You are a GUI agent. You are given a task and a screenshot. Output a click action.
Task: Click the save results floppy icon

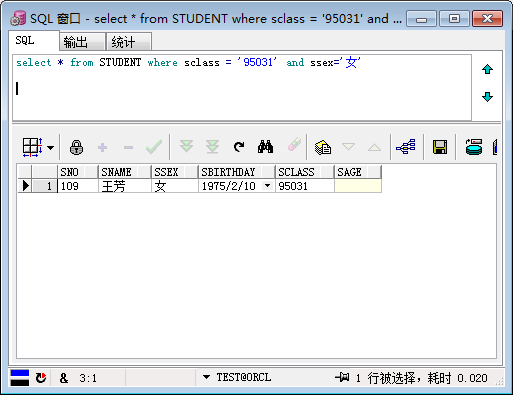tap(440, 147)
